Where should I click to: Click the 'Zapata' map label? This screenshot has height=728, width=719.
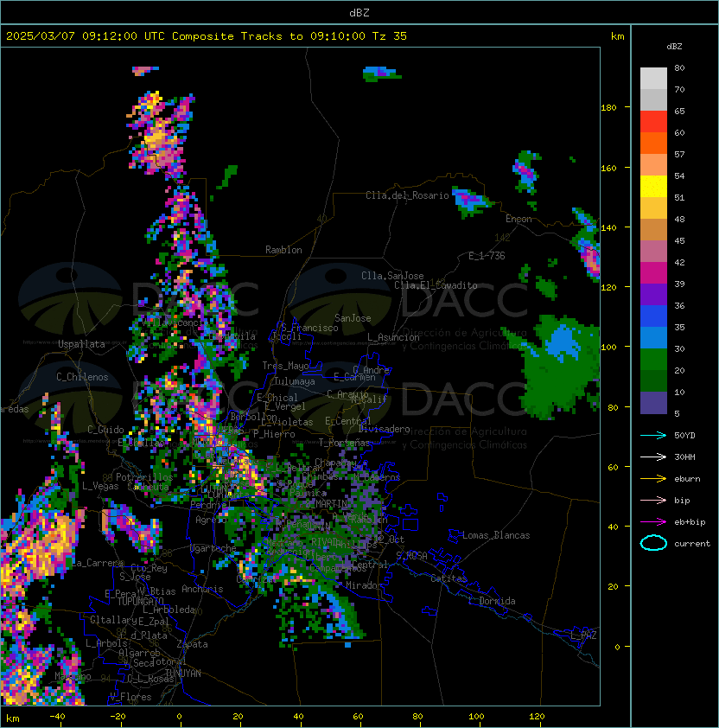tap(192, 644)
